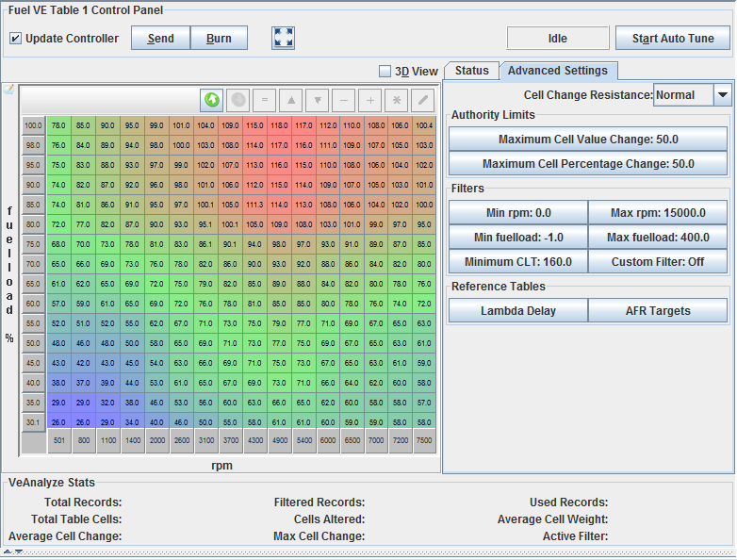
Task: Click the set-equal (=) table toolbar icon
Action: (265, 99)
